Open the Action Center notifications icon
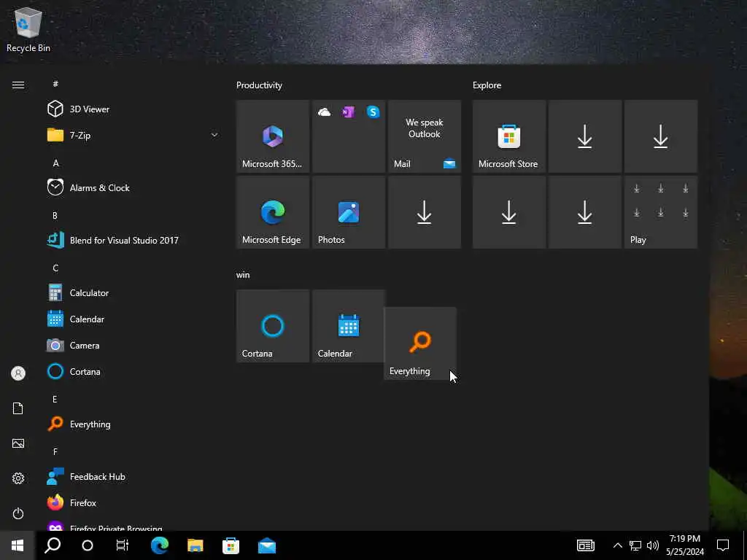 coord(723,545)
